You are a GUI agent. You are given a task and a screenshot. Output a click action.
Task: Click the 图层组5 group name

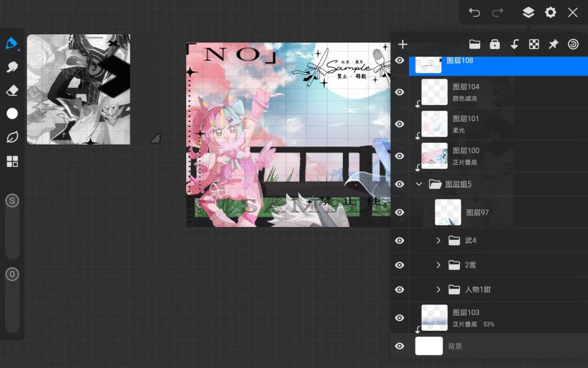(x=458, y=184)
